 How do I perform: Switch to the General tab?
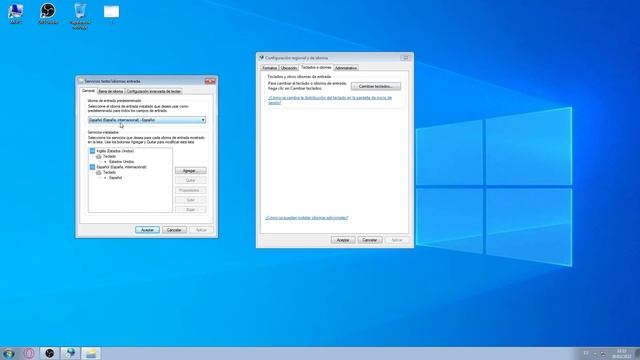(x=88, y=91)
